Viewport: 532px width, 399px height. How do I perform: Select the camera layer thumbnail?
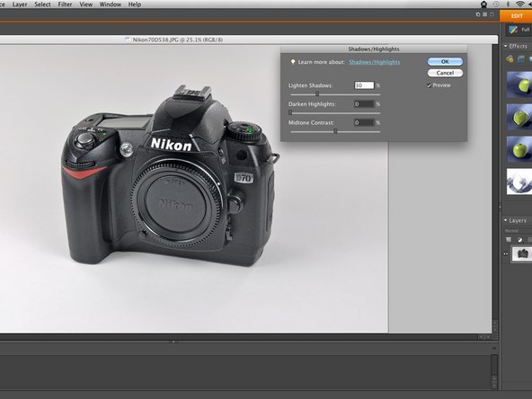523,253
